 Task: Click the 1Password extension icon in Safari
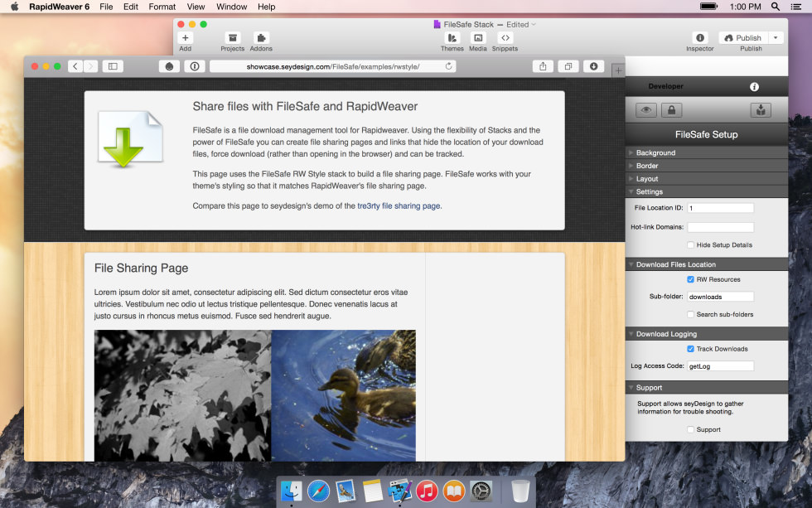pos(195,66)
